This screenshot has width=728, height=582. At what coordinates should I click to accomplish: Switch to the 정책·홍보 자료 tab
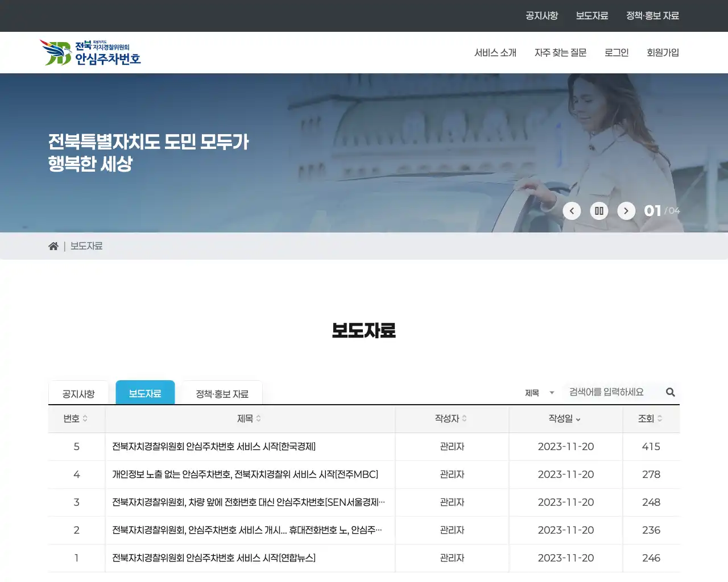[222, 392]
